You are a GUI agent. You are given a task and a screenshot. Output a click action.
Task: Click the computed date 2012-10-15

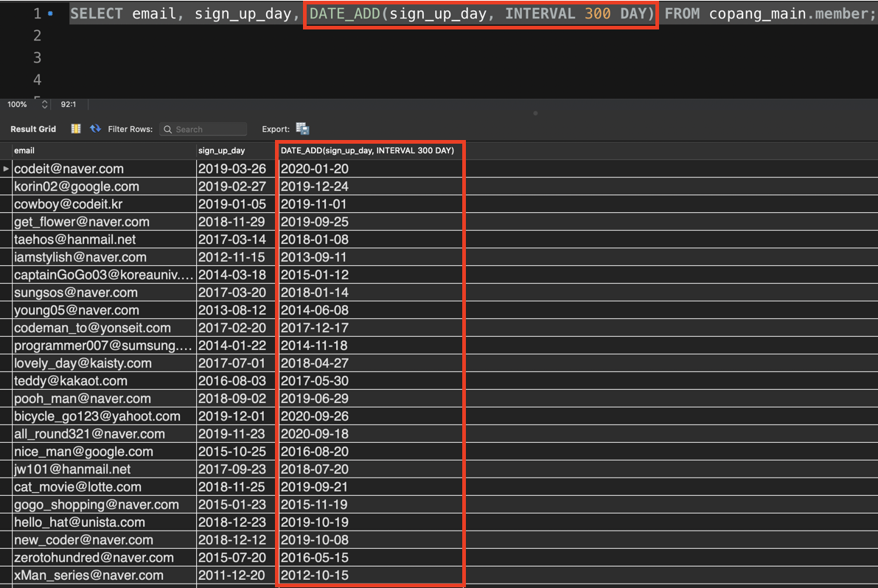[x=315, y=575]
